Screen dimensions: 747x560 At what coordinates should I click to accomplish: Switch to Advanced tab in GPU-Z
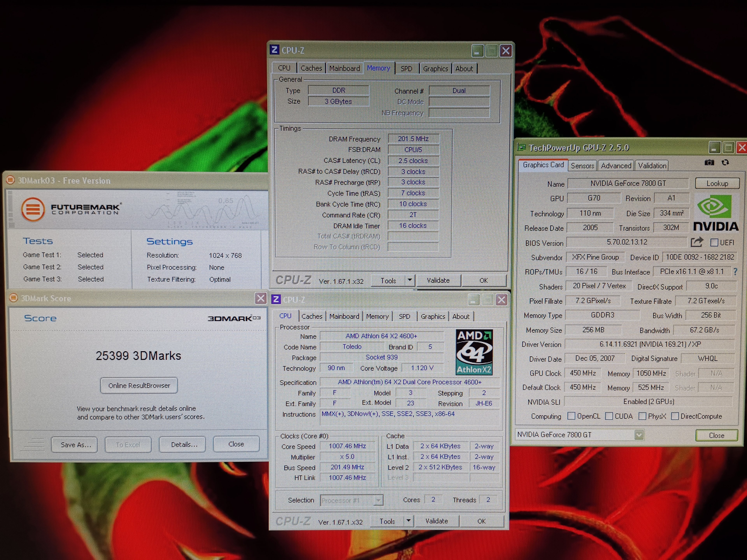pyautogui.click(x=616, y=166)
